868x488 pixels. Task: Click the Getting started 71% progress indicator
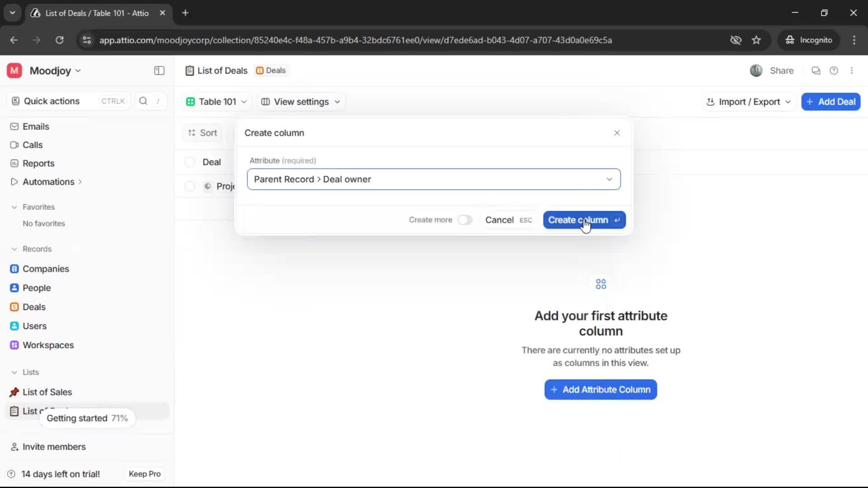(x=87, y=418)
